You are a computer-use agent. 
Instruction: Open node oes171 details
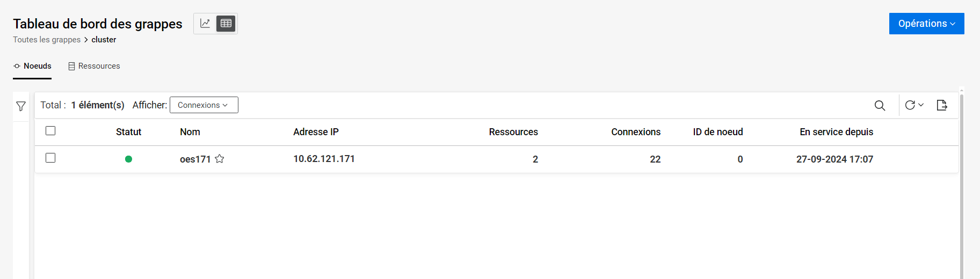195,159
